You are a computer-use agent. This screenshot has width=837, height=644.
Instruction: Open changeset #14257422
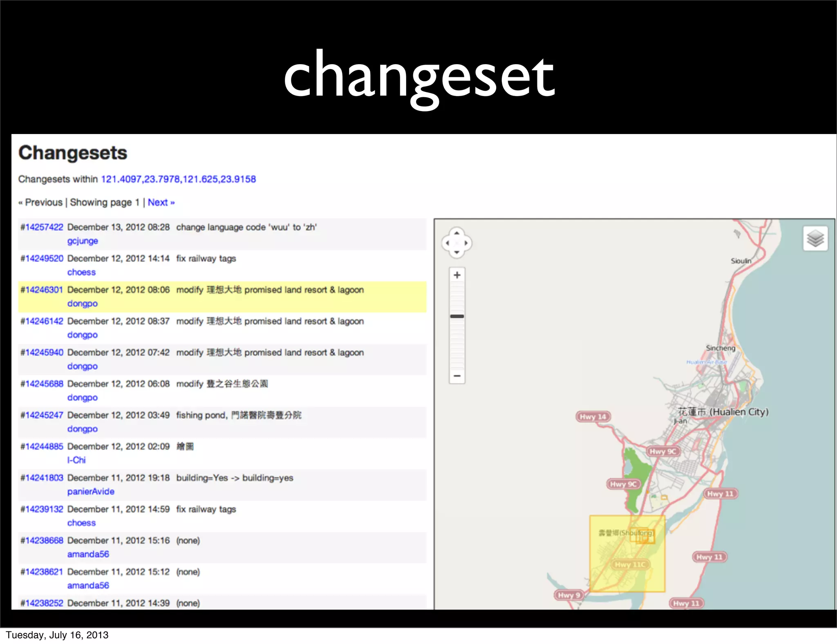tap(42, 227)
